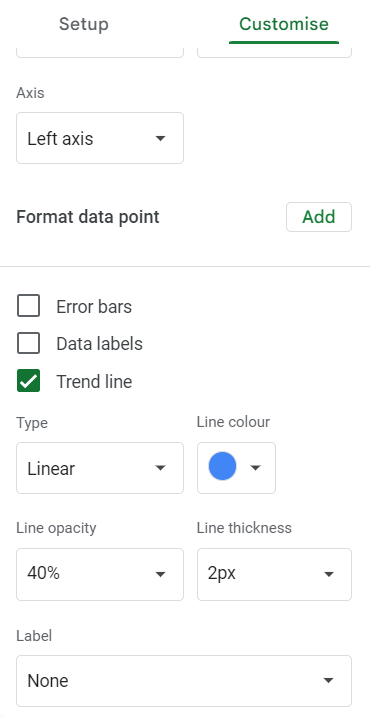Screen dimensions: 370x717
Task: Click the blue Line colour circle
Action: pyautogui.click(x=222, y=467)
